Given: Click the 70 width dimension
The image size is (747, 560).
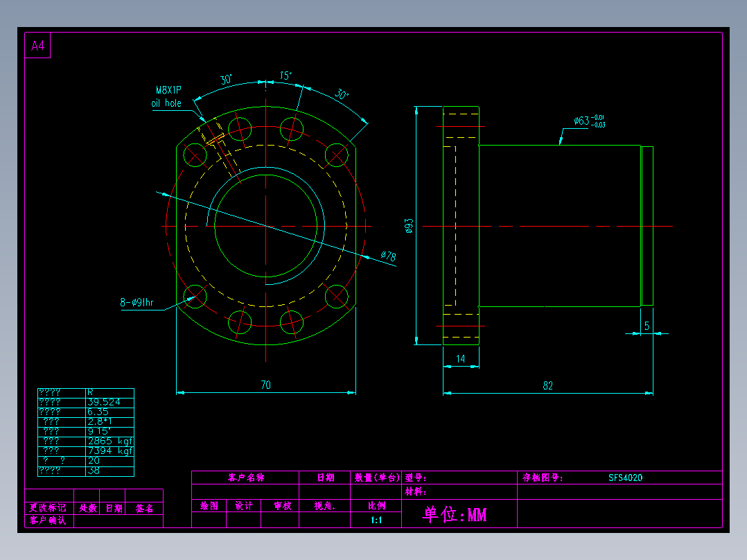Looking at the screenshot, I should click(266, 385).
